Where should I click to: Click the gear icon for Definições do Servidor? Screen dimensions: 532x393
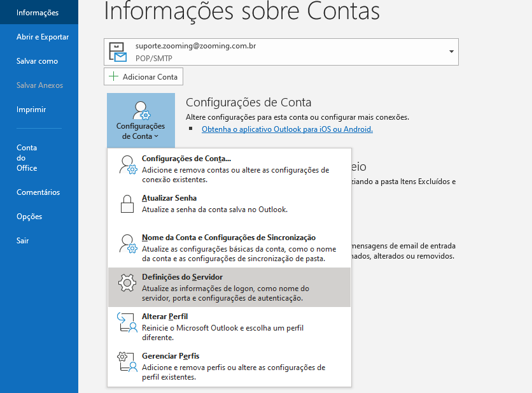127,283
